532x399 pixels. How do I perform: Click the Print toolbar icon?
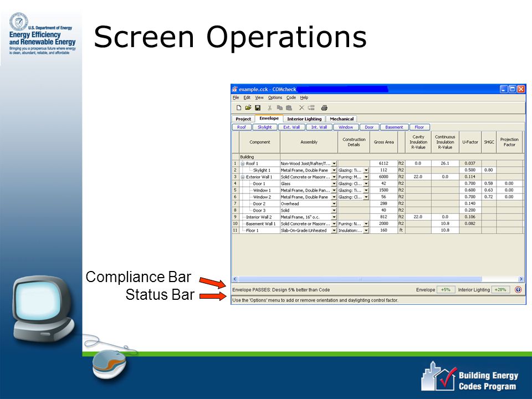tap(324, 108)
